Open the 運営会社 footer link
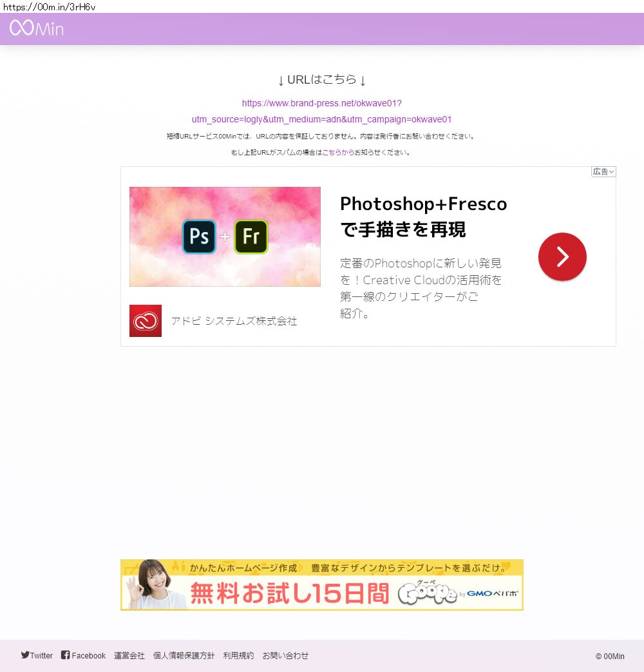The width and height of the screenshot is (644, 672). 129,656
